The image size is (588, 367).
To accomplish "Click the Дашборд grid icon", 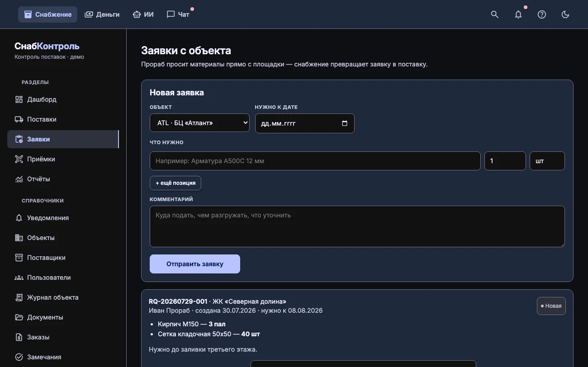I will [19, 99].
